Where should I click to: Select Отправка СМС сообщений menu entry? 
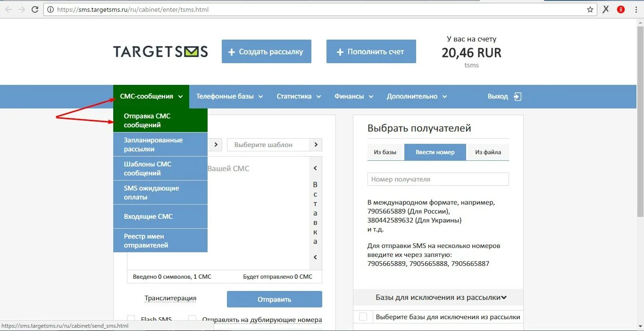point(160,120)
